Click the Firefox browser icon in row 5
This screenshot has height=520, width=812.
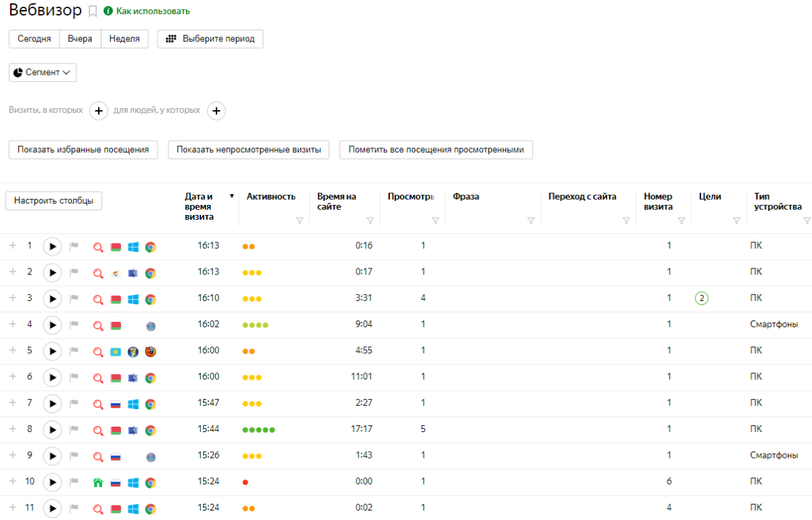coord(150,352)
